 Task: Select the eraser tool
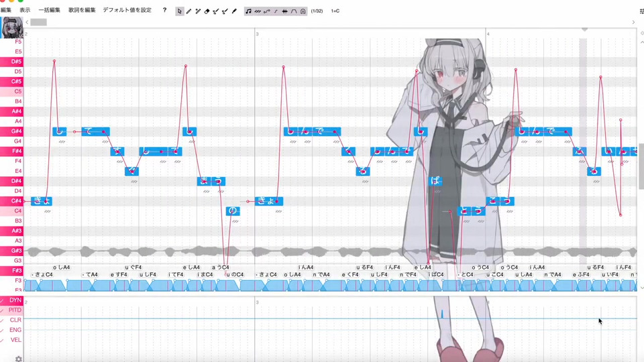coord(207,11)
